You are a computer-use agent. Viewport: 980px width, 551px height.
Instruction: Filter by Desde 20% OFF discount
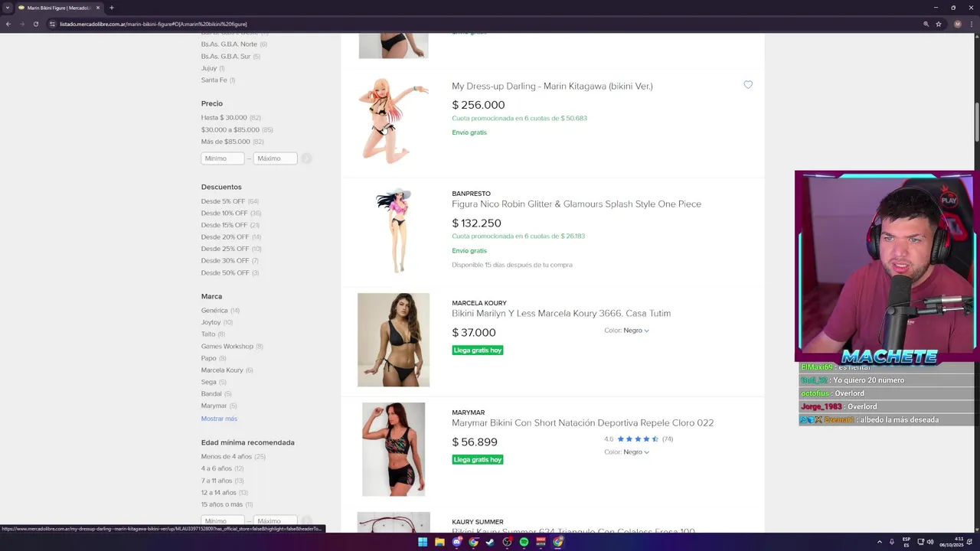(225, 237)
